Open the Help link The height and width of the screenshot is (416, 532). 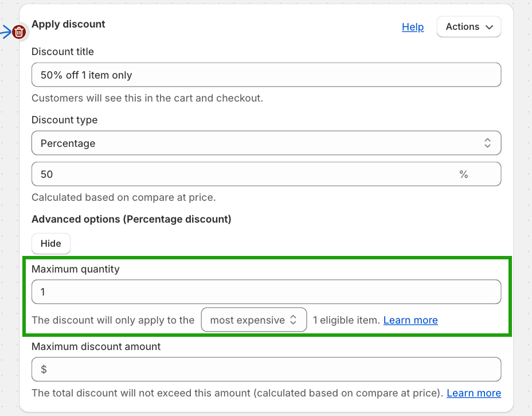(413, 27)
